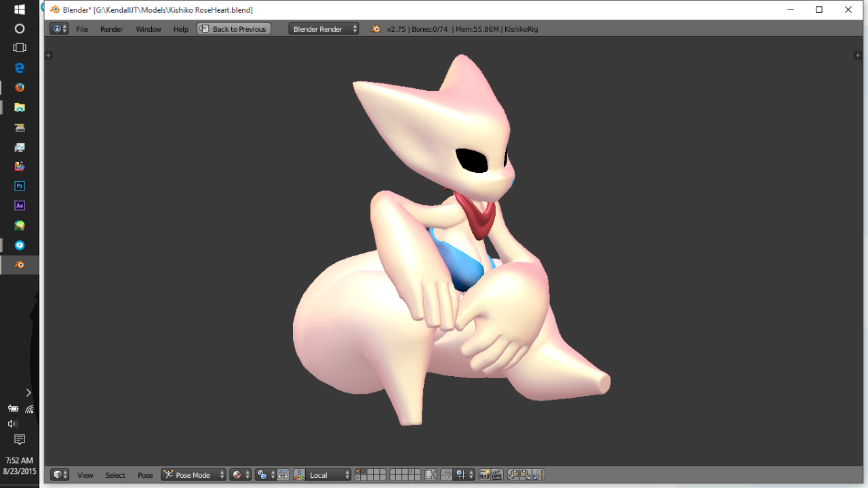Render OpenGL still image of viewport

point(484,475)
